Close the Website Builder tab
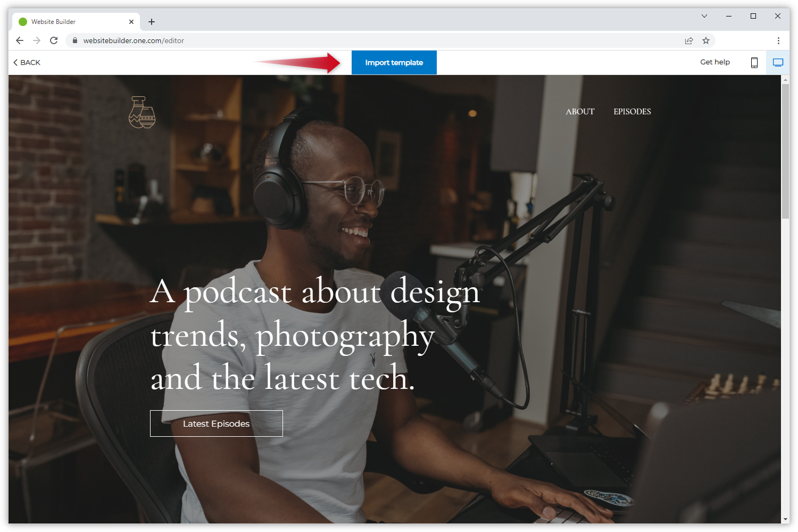 pos(131,22)
